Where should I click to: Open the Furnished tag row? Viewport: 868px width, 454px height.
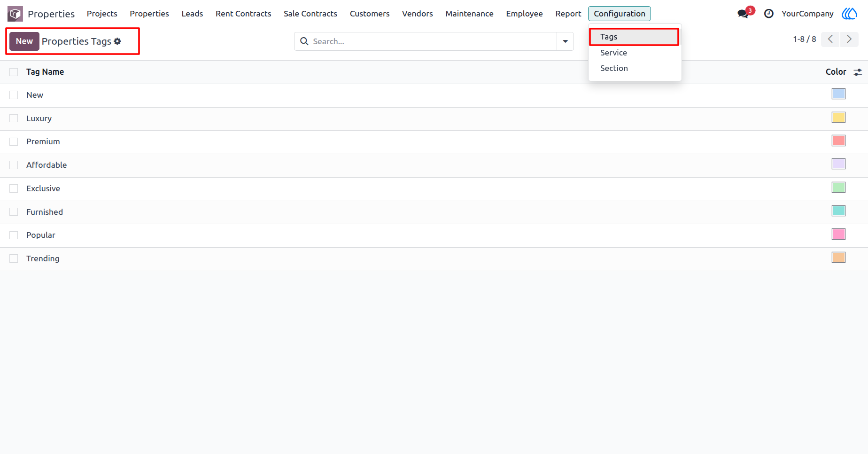pyautogui.click(x=434, y=212)
